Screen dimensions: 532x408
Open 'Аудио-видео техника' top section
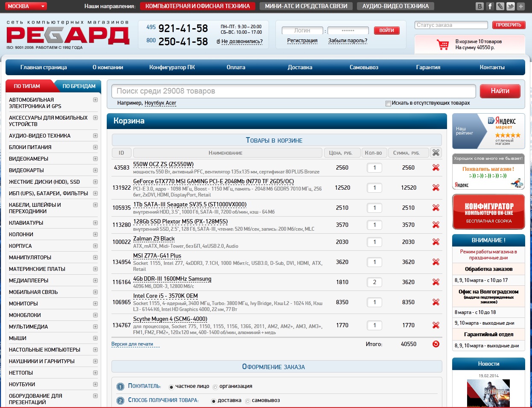coord(395,6)
